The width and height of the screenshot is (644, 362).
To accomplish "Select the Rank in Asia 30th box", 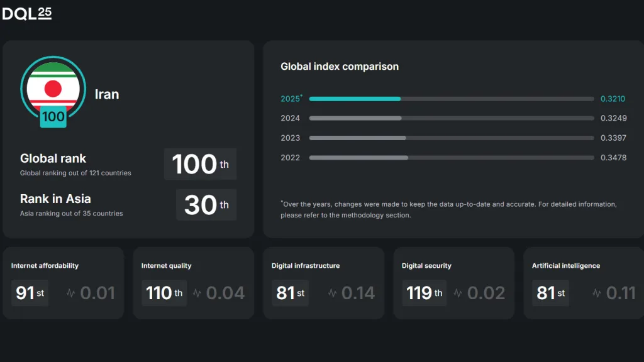I will coord(206,204).
